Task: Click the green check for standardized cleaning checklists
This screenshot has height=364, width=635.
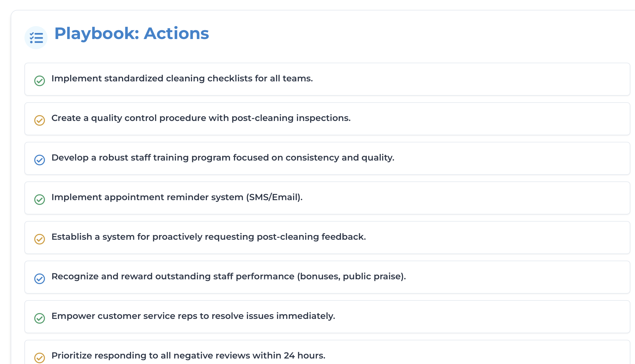Action: (40, 81)
